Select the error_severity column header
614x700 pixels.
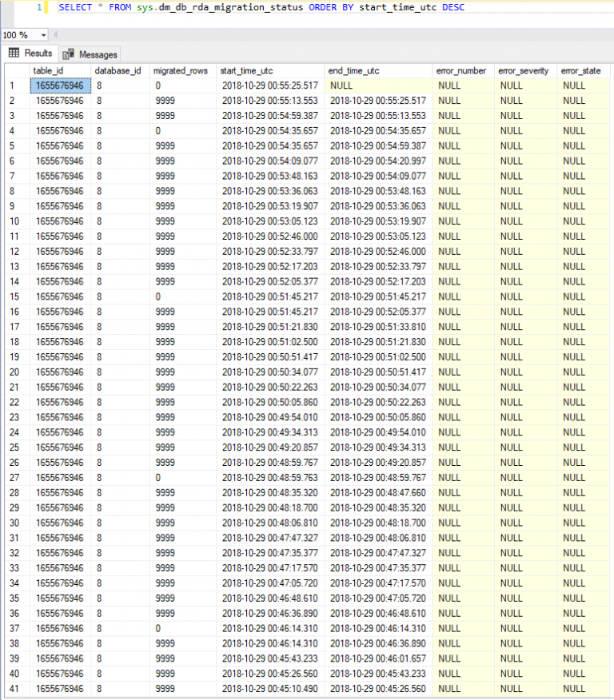pos(525,70)
